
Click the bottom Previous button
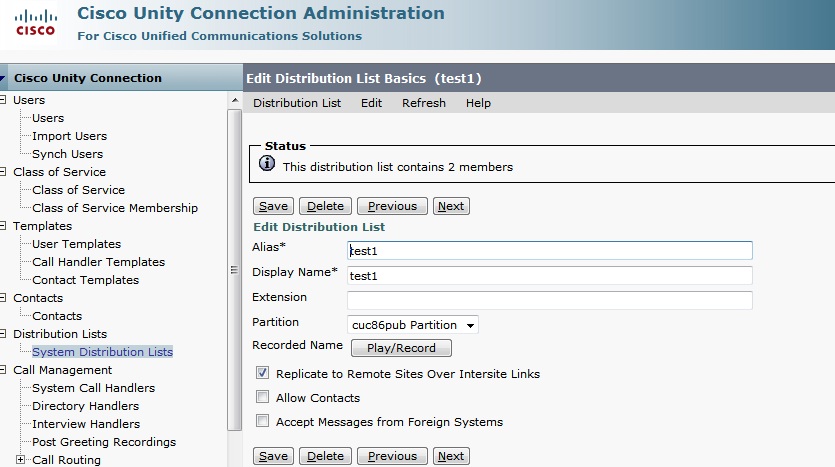click(392, 456)
